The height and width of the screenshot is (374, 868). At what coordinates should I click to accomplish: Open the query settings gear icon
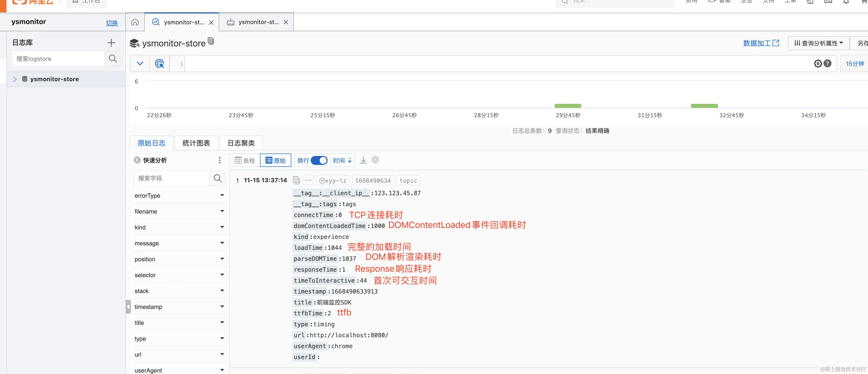point(817,64)
